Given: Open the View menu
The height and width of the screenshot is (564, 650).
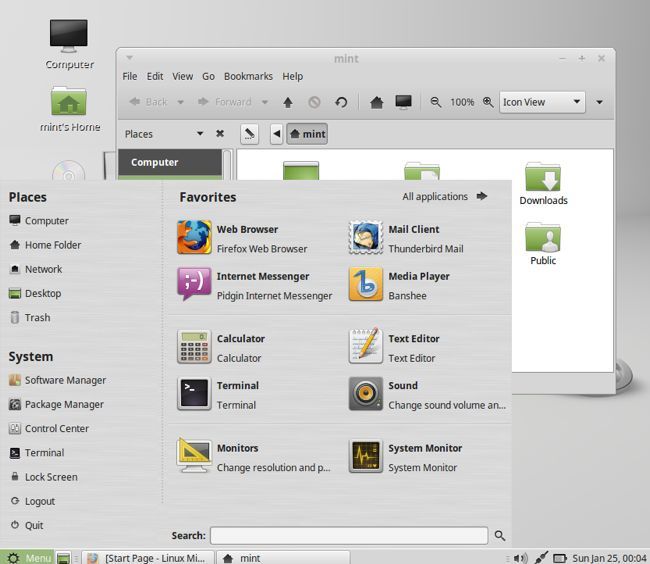Looking at the screenshot, I should (x=182, y=76).
